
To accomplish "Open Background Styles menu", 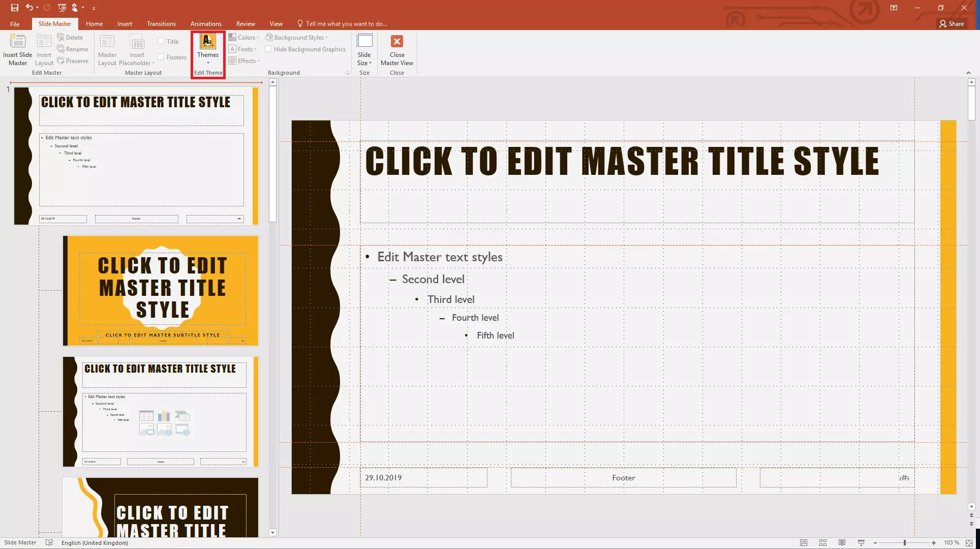I will [299, 37].
